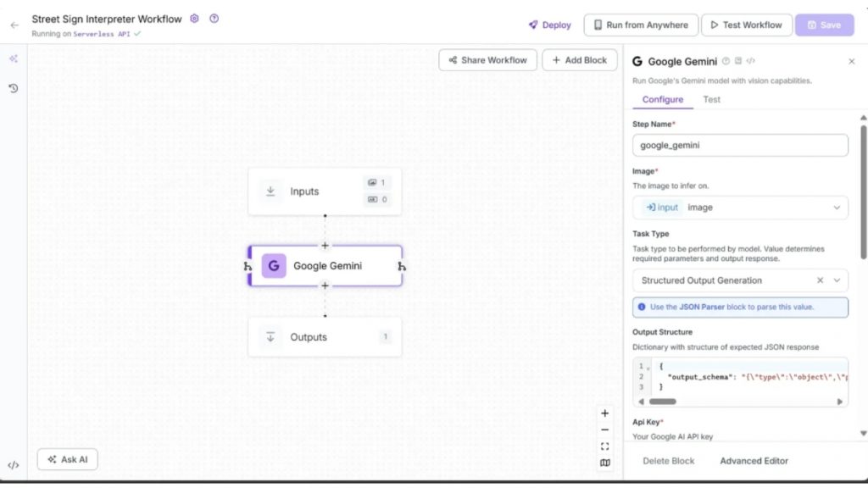Open the Task Type dropdown chevron
Image resolution: width=868 pixels, height=488 pixels.
(837, 280)
